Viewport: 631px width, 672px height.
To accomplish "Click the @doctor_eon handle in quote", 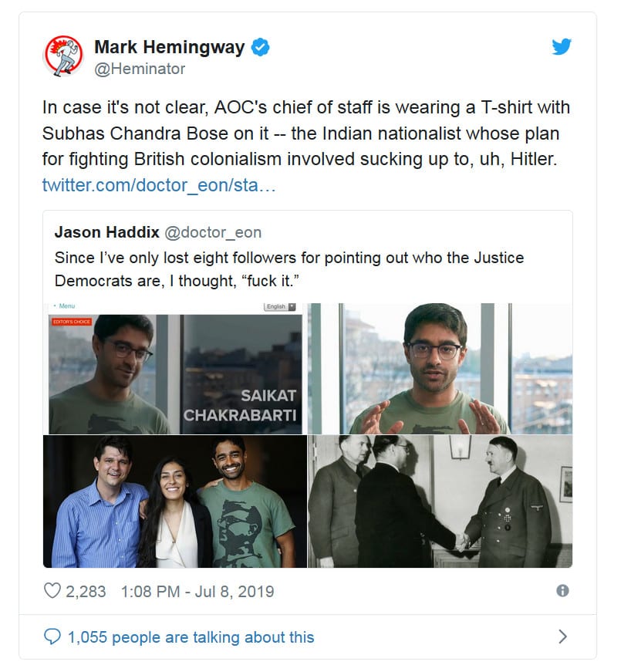I will point(213,232).
